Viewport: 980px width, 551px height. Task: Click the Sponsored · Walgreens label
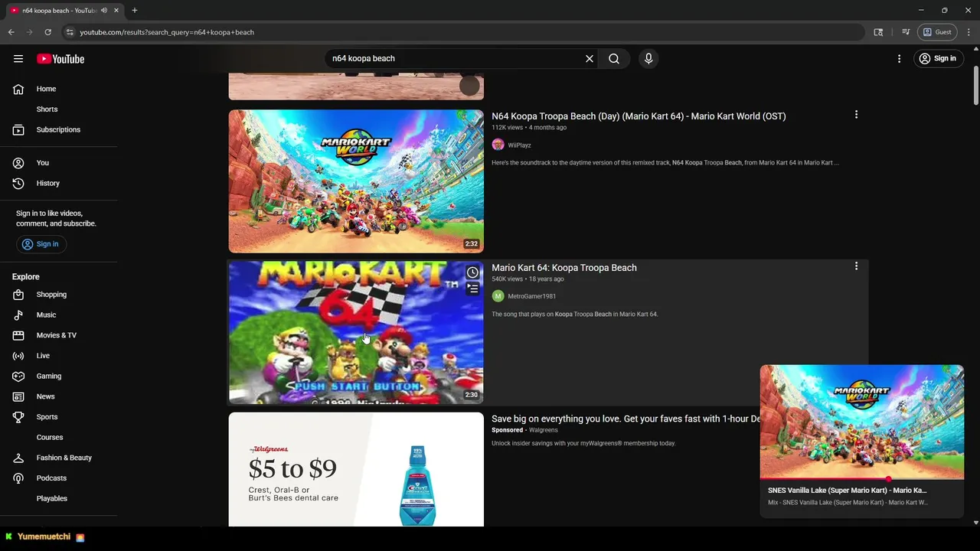(524, 430)
